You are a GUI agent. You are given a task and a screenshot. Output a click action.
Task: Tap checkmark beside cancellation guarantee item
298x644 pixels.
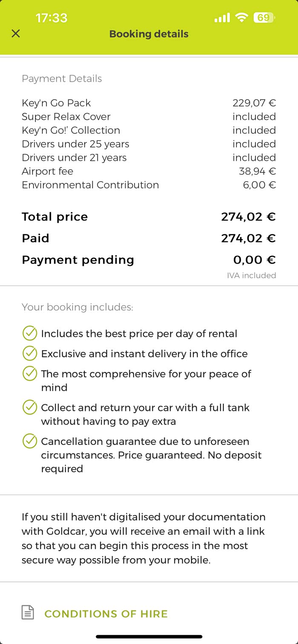click(x=29, y=441)
